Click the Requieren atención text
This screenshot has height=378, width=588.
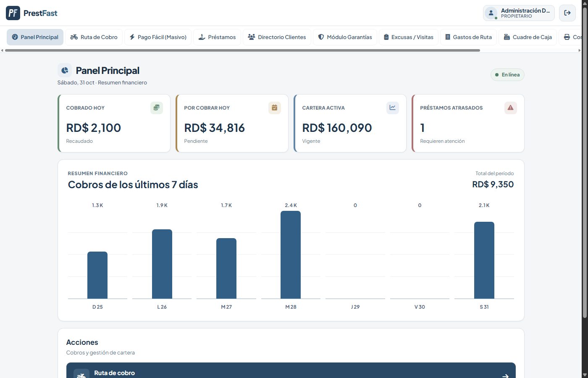[x=442, y=141]
